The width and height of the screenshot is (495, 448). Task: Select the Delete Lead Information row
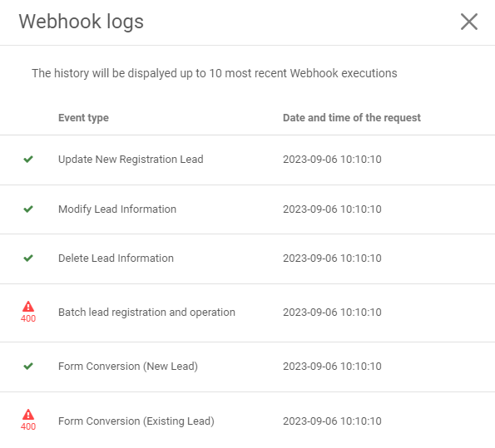(248, 259)
